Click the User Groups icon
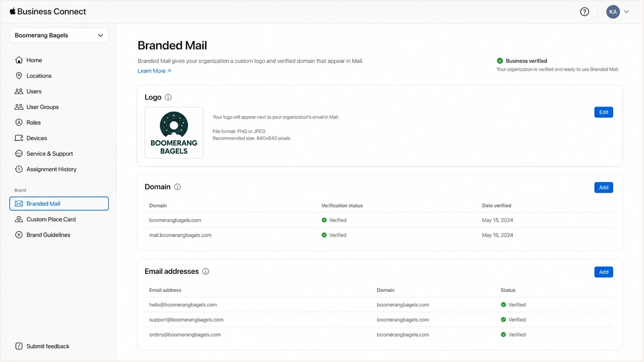644x362 pixels. (19, 107)
